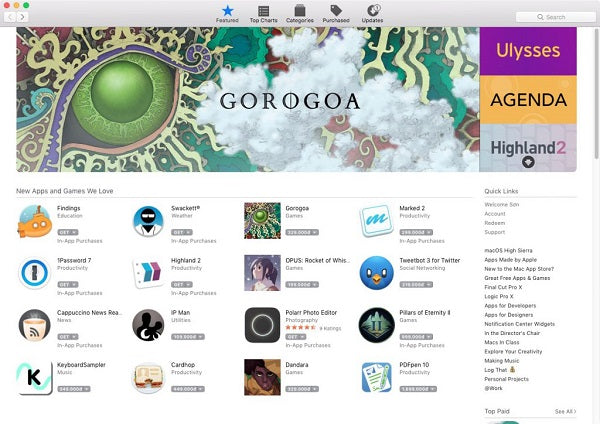Open the Pillars of Eternity II icon

377,325
